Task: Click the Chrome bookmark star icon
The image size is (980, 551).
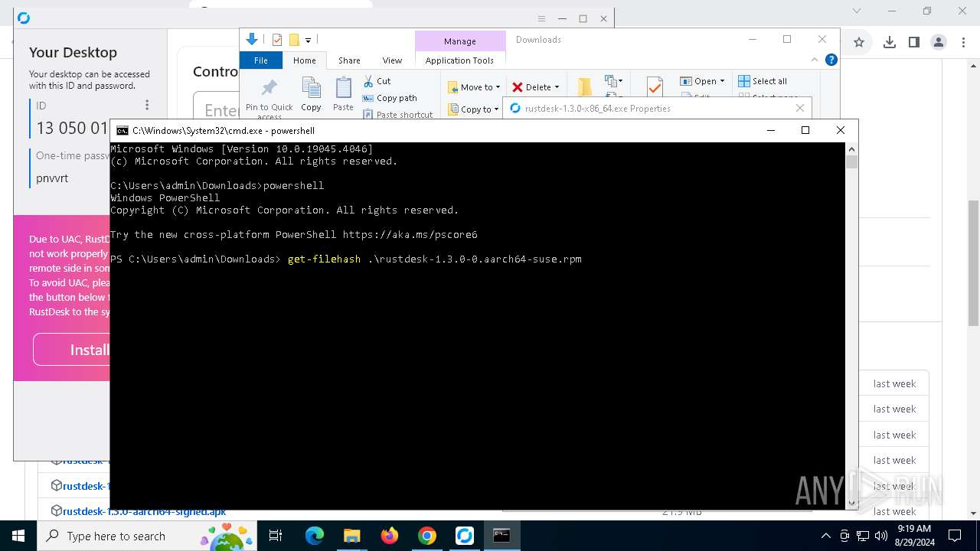Action: (x=859, y=42)
